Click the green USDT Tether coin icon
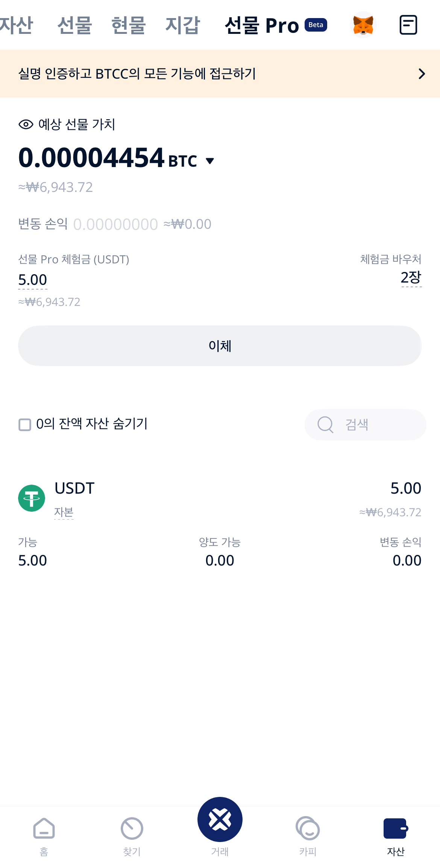This screenshot has width=440, height=868. [32, 498]
